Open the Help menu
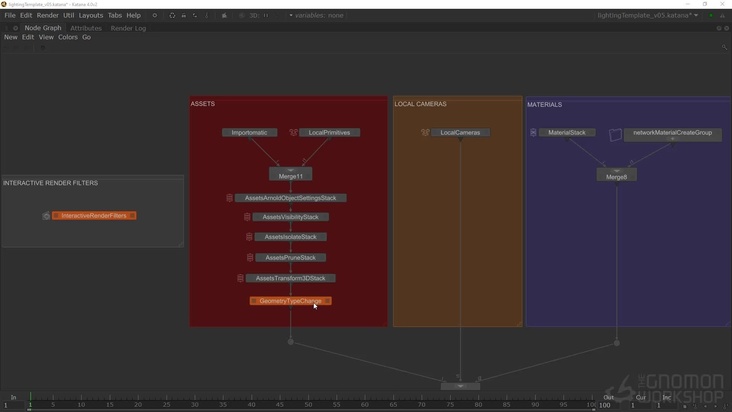732x412 pixels. click(134, 15)
